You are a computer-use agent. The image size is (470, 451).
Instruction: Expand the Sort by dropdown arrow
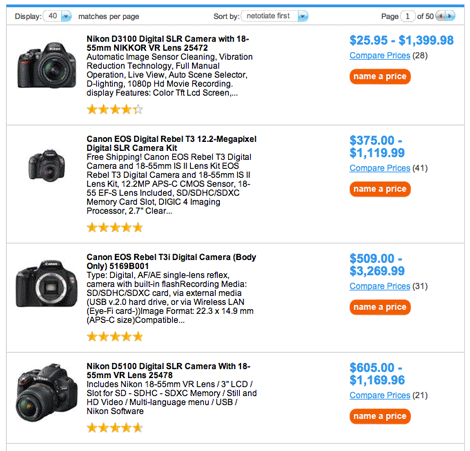tap(303, 16)
